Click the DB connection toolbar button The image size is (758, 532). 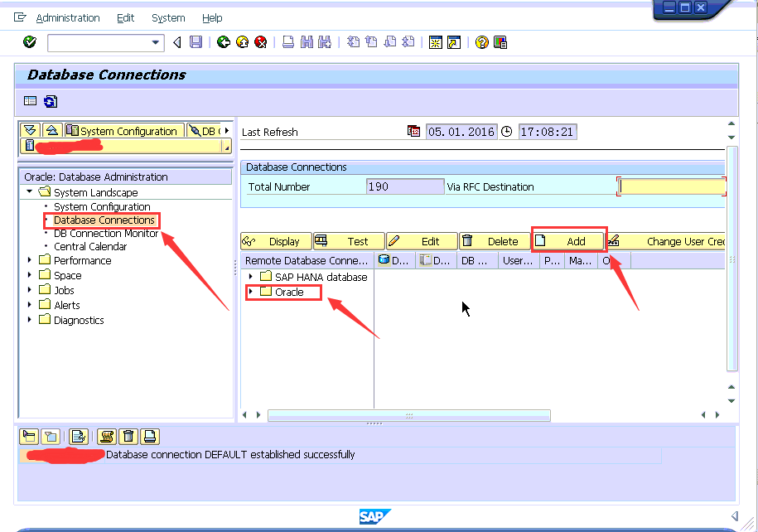(204, 131)
